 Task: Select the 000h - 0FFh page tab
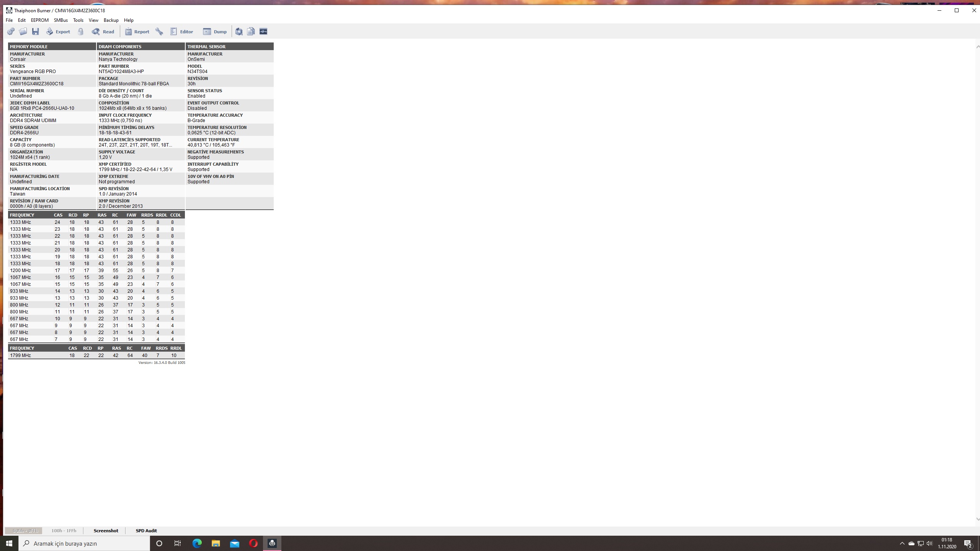coord(24,531)
